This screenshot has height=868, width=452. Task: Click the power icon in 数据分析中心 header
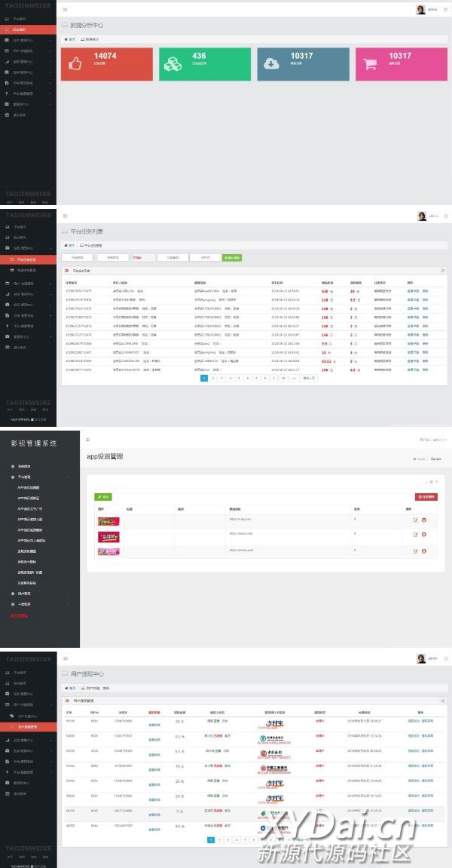pyautogui.click(x=446, y=9)
